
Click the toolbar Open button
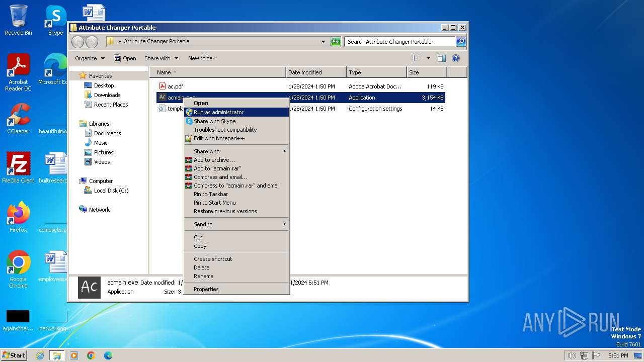[125, 58]
